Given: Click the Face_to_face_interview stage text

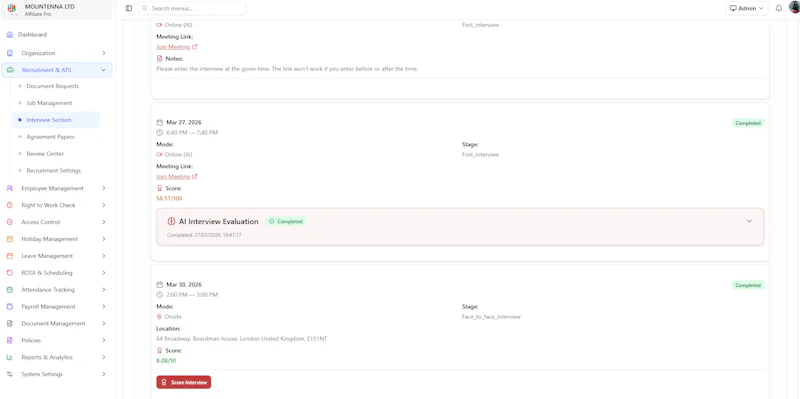Looking at the screenshot, I should (x=491, y=317).
